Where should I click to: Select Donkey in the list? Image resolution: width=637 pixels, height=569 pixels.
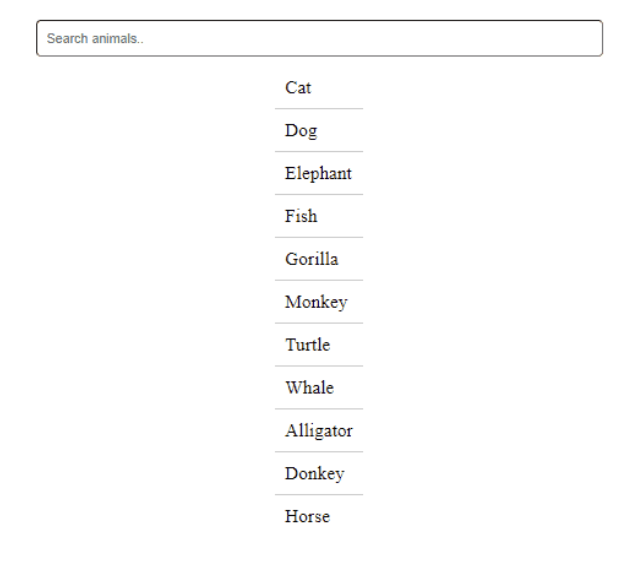point(314,474)
